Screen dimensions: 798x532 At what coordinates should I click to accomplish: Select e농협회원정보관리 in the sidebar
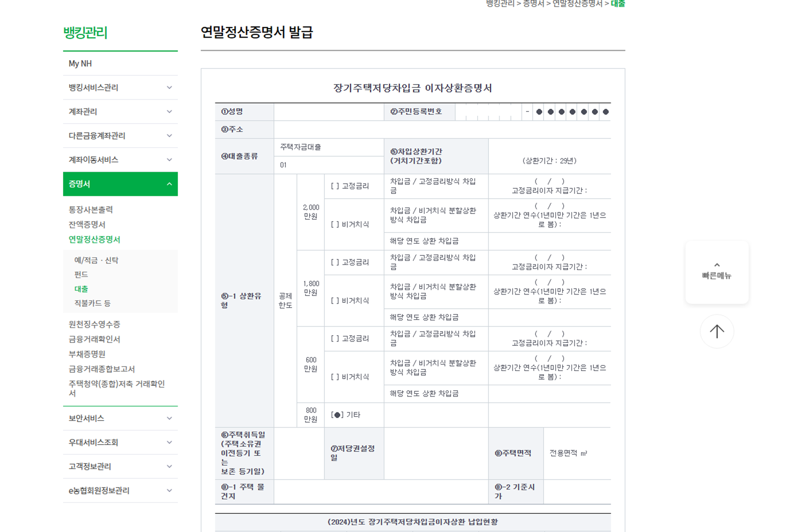click(99, 490)
